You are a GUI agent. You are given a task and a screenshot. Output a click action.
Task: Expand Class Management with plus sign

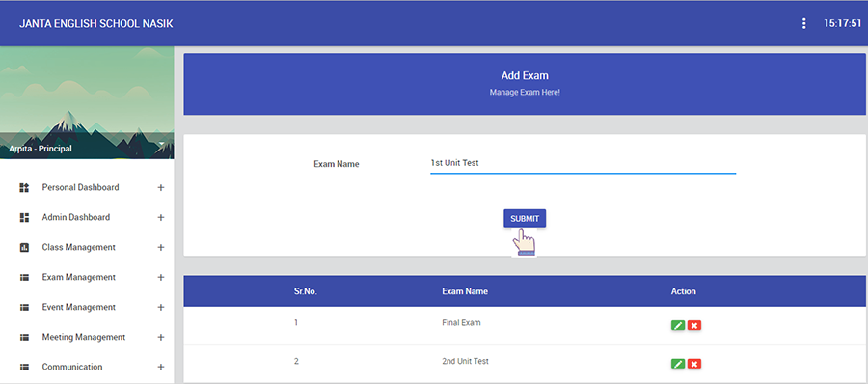tap(161, 248)
